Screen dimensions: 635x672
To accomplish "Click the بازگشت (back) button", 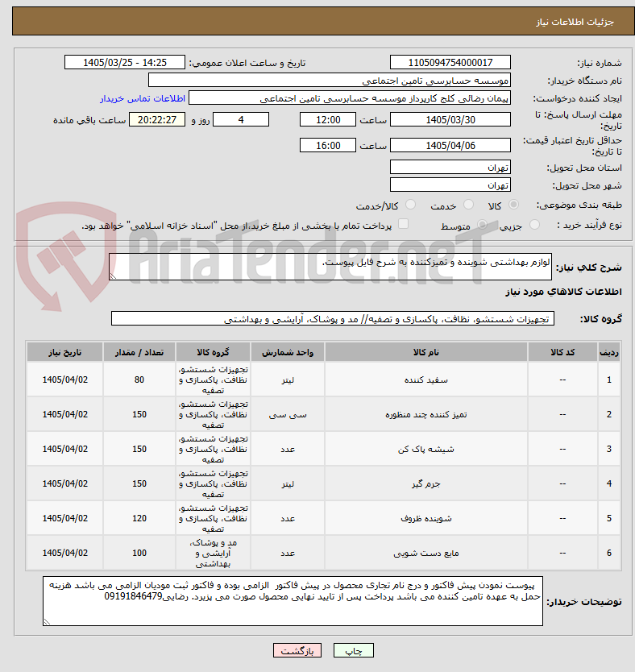I will [297, 650].
